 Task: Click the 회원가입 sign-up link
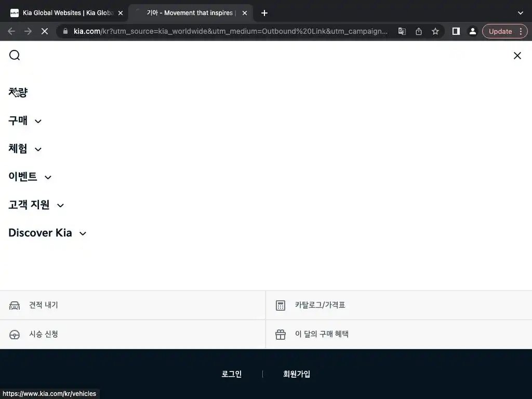[297, 374]
